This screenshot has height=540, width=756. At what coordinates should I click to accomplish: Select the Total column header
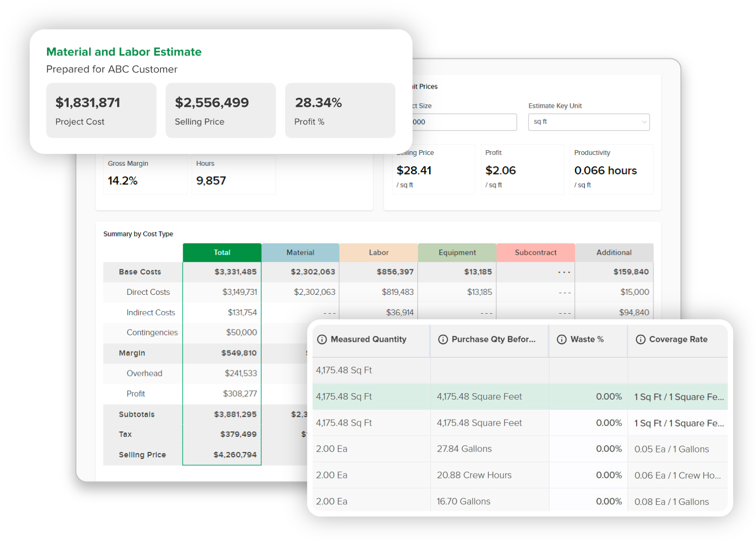[x=222, y=252]
